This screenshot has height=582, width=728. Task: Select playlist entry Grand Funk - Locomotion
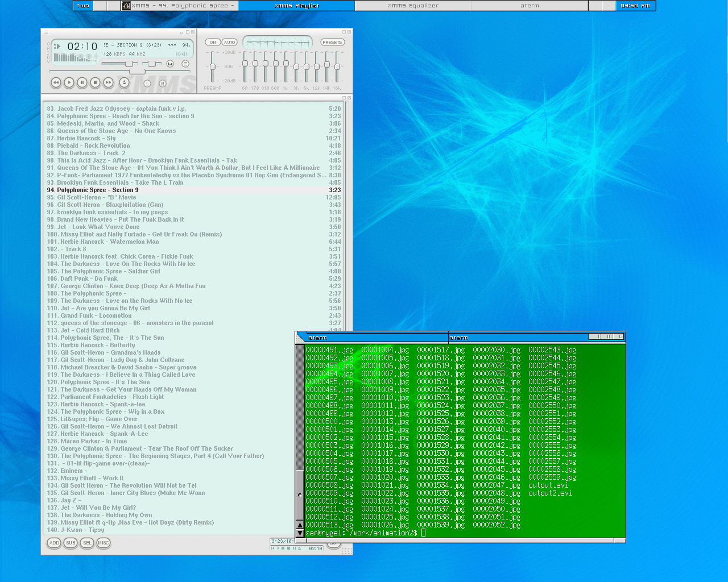(x=194, y=315)
